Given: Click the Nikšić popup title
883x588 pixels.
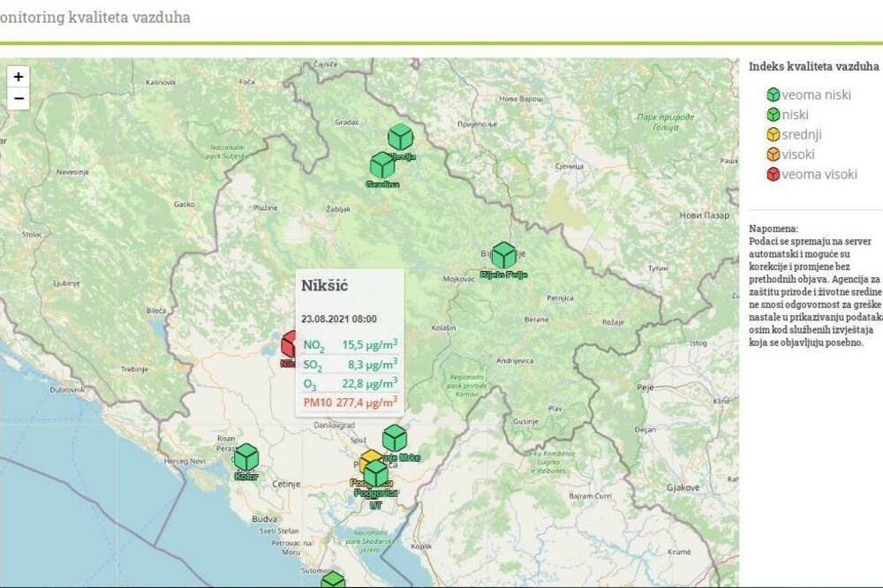Looking at the screenshot, I should pos(325,286).
